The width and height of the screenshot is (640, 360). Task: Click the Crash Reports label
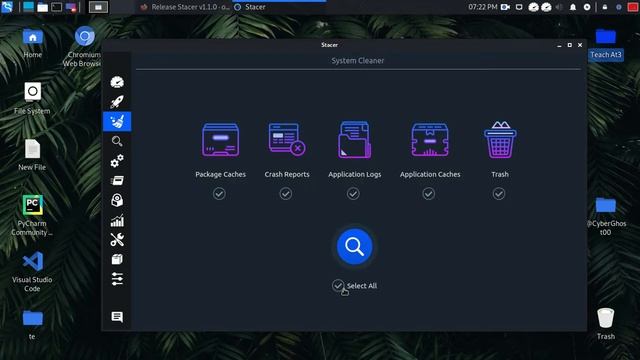pyautogui.click(x=287, y=174)
